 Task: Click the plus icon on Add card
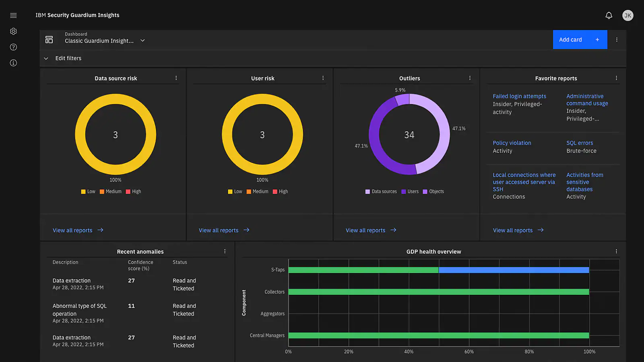pos(597,39)
